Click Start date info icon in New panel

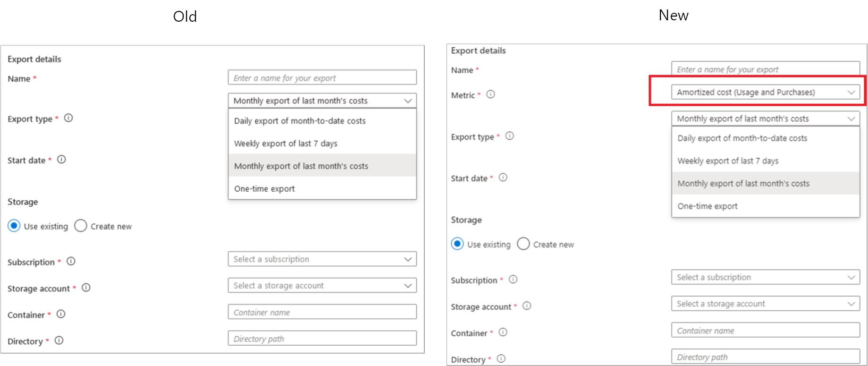(x=503, y=178)
